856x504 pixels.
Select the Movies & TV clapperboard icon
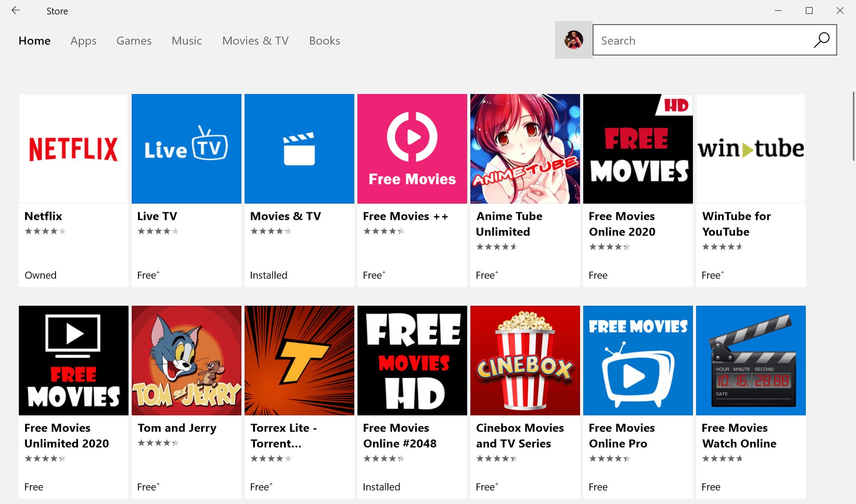point(299,149)
